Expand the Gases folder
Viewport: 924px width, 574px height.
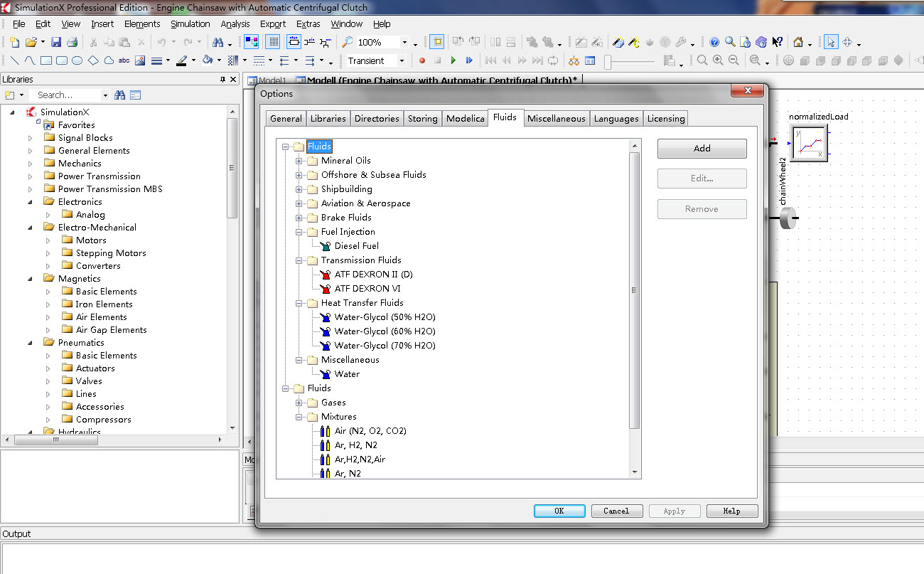[x=300, y=403]
